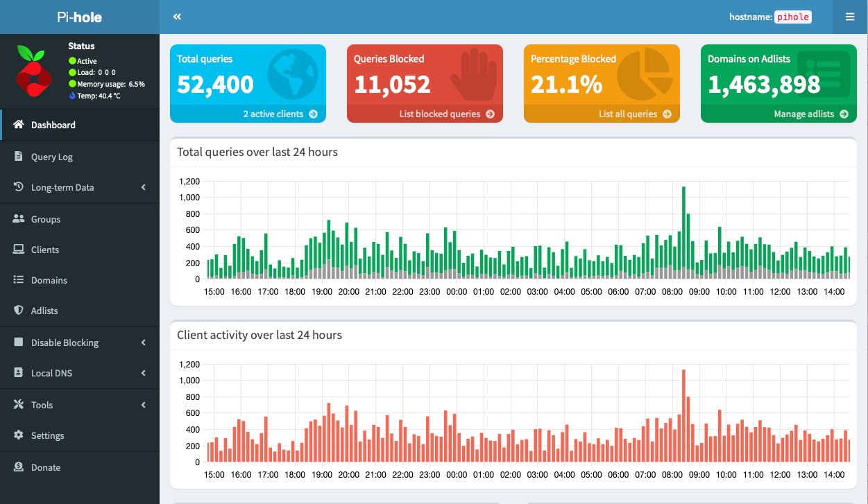Screen dimensions: 868x504
Task: Click the Clients laptop icon
Action: (19, 250)
